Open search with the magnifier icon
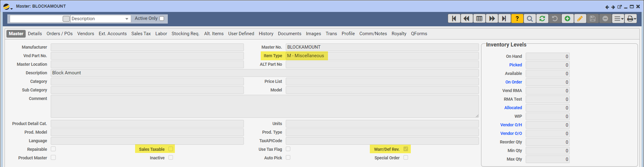644x167 pixels. tap(530, 19)
